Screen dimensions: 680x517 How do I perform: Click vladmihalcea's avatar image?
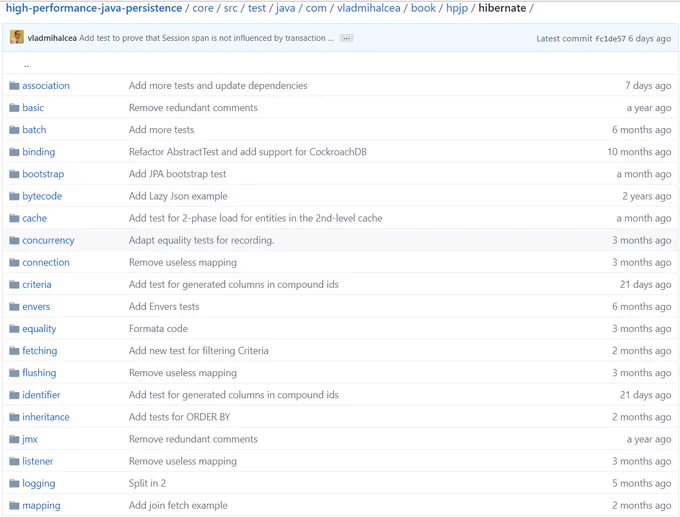coord(17,37)
